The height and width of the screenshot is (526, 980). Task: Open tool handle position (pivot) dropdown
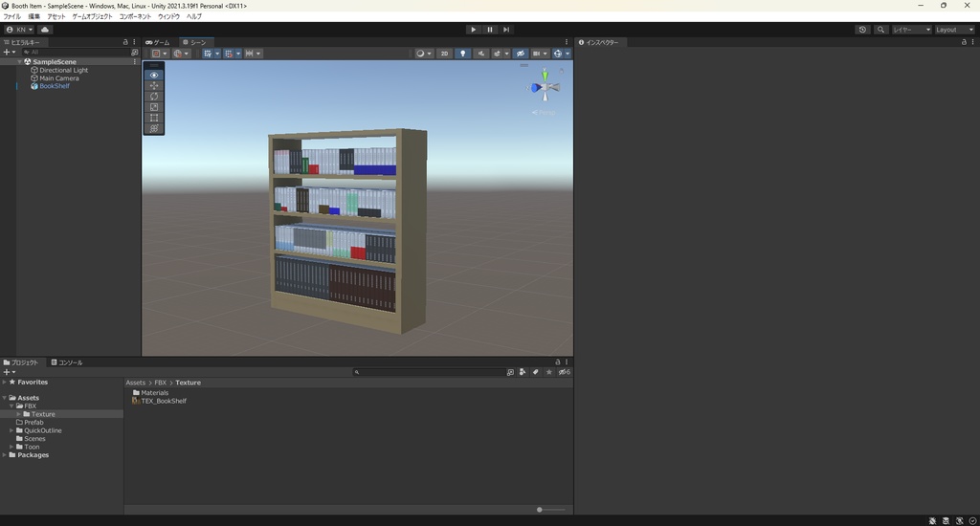click(160, 54)
